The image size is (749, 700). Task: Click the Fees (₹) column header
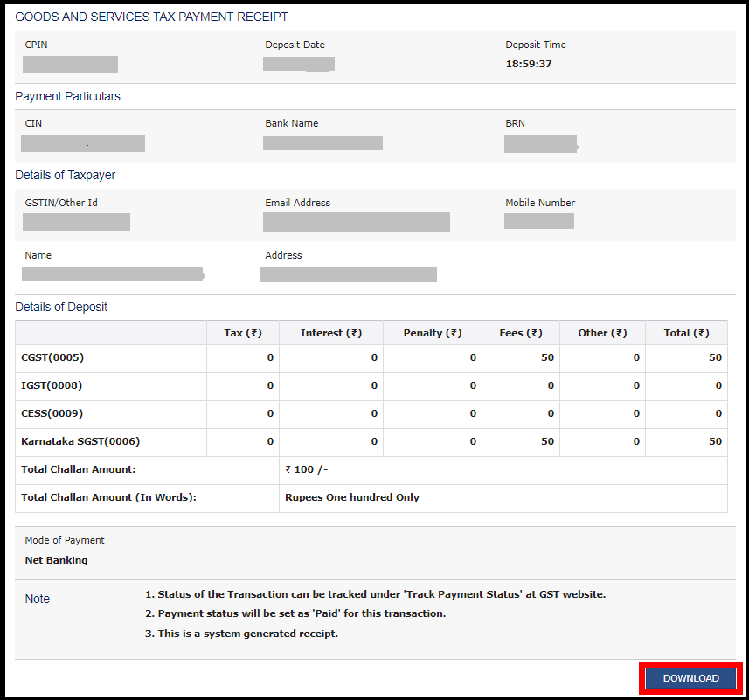(x=521, y=333)
